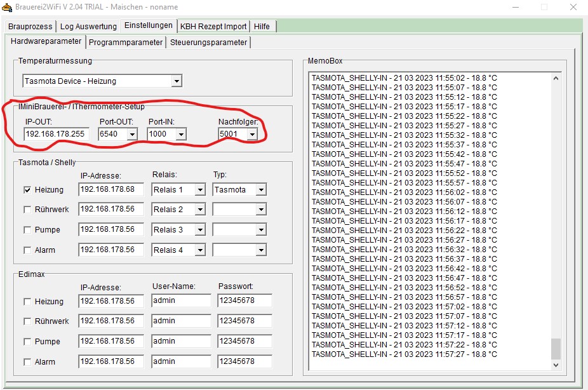
Task: Switch to the Brauprozess tab
Action: pos(30,27)
